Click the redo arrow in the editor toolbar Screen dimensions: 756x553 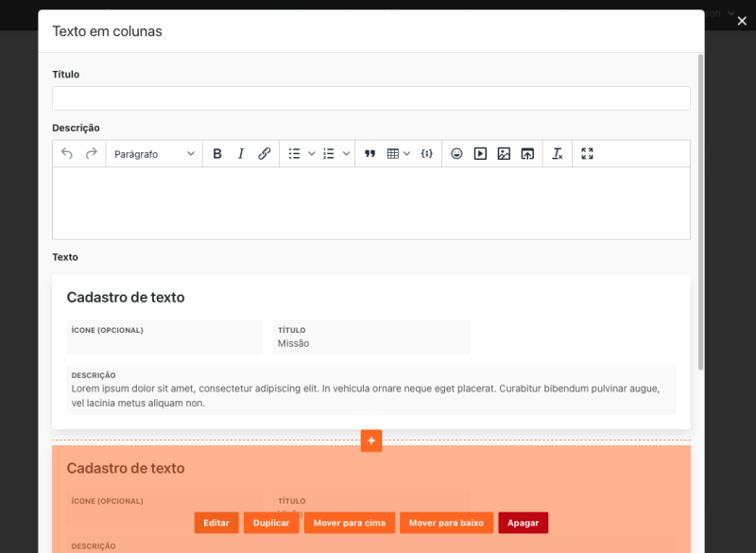point(92,153)
